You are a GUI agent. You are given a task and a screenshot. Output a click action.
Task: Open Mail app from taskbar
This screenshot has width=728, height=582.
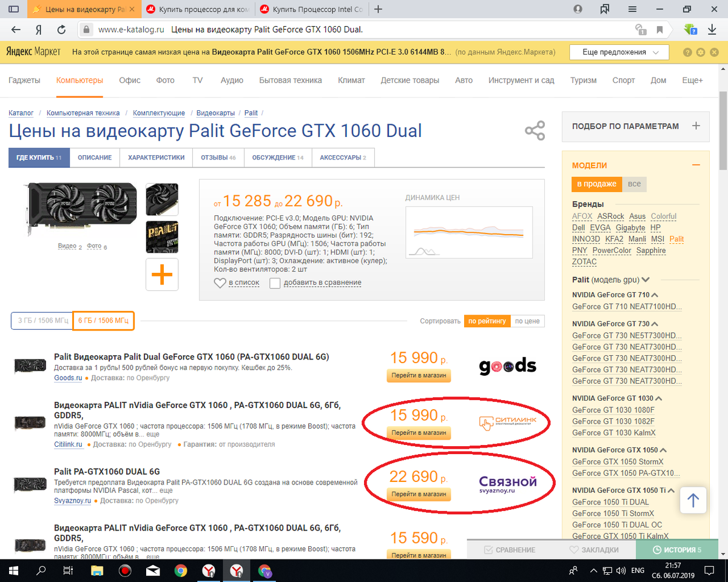[x=153, y=570]
